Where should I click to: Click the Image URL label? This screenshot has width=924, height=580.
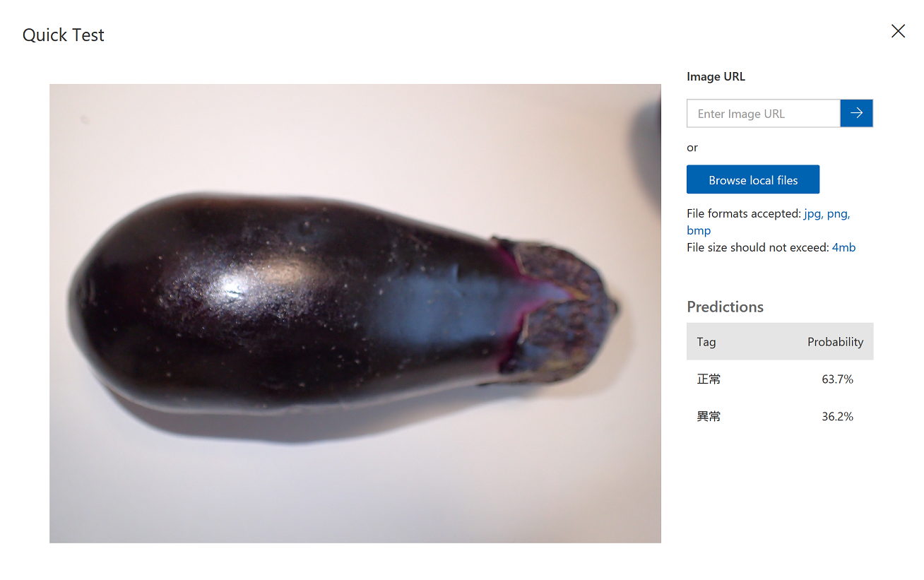pos(716,76)
